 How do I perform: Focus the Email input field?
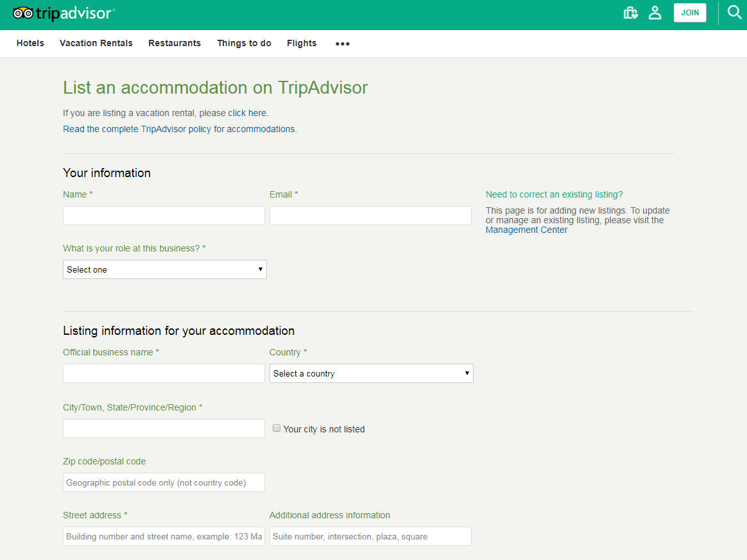click(x=371, y=216)
